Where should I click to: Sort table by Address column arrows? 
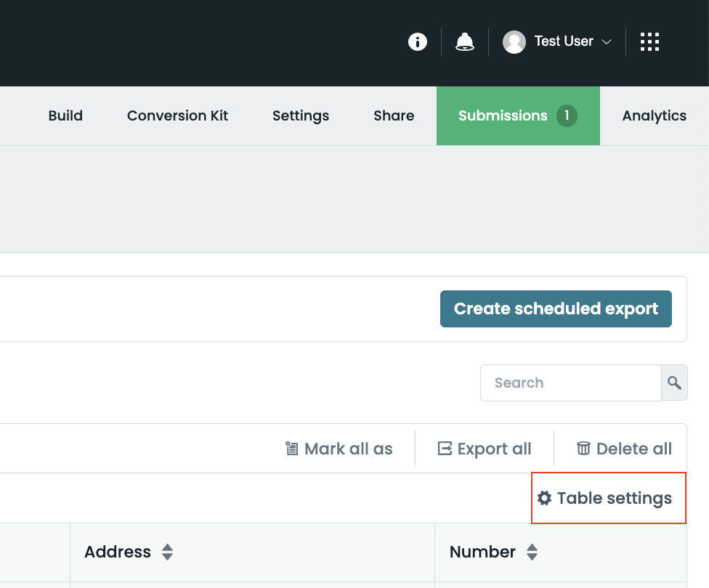(x=168, y=552)
